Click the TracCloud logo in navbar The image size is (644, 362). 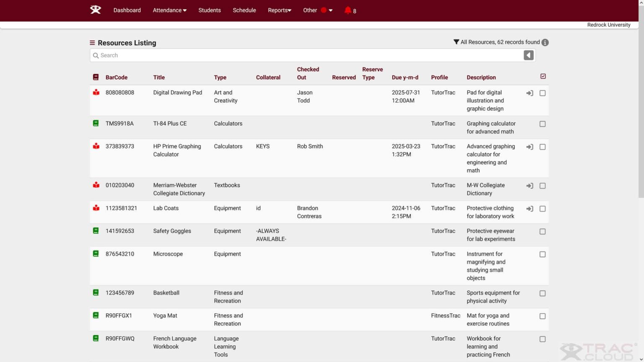point(96,10)
